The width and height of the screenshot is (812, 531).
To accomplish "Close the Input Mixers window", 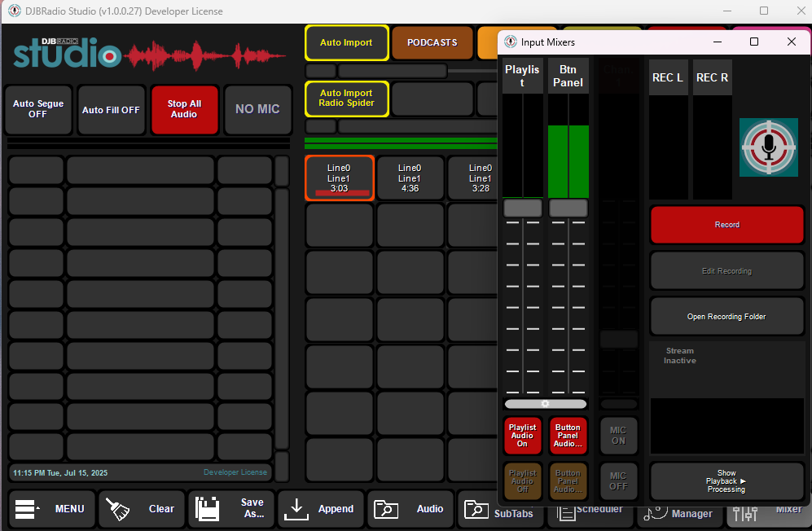I will 792,42.
